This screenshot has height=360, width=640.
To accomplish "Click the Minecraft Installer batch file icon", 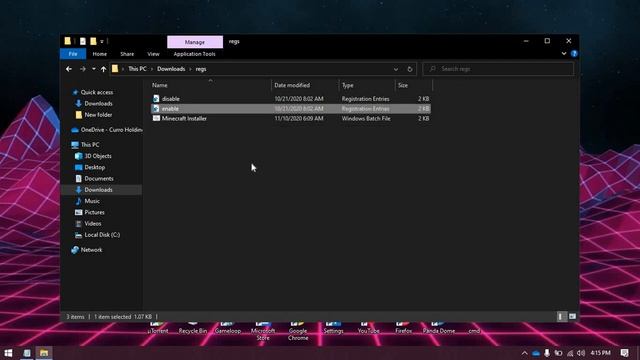I will [x=156, y=118].
